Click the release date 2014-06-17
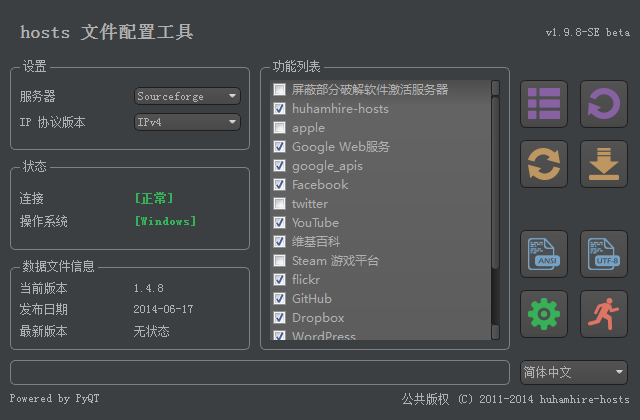This screenshot has height=420, width=640. 163,309
